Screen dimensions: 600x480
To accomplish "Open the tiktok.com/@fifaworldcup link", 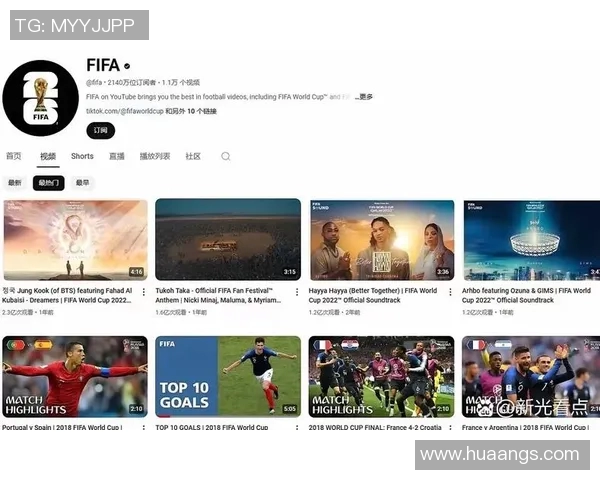I will pos(125,111).
